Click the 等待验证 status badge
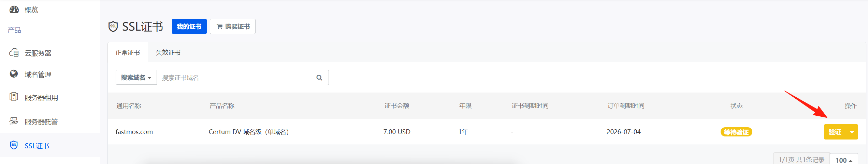The image size is (868, 164). pyautogui.click(x=736, y=132)
